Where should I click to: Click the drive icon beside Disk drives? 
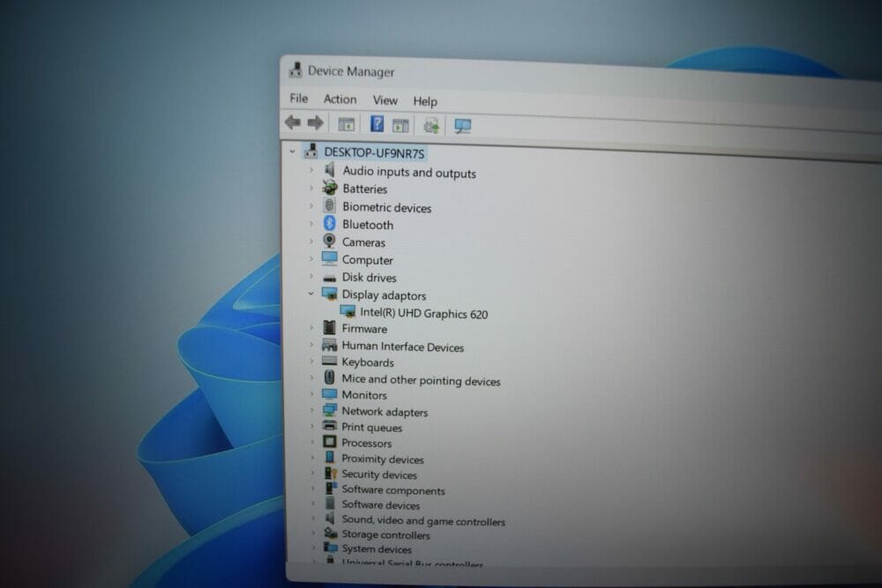[x=330, y=278]
